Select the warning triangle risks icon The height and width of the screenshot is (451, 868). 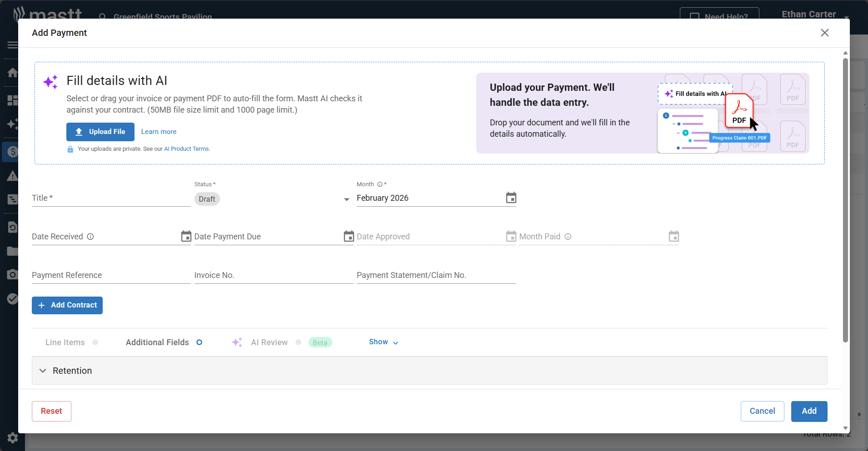click(x=13, y=176)
